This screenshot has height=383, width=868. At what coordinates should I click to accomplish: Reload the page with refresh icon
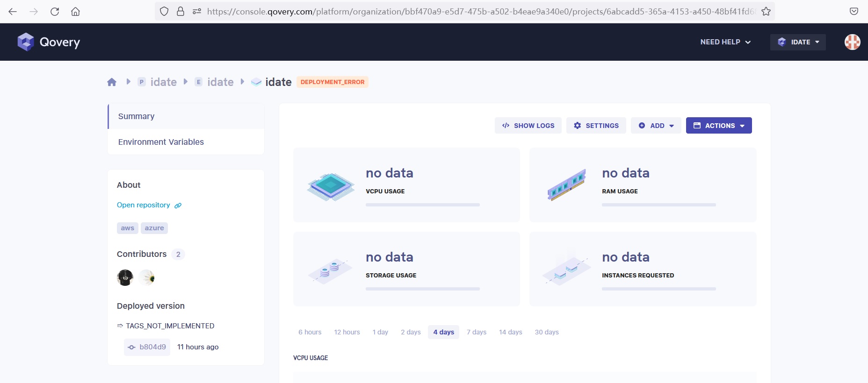tap(55, 12)
